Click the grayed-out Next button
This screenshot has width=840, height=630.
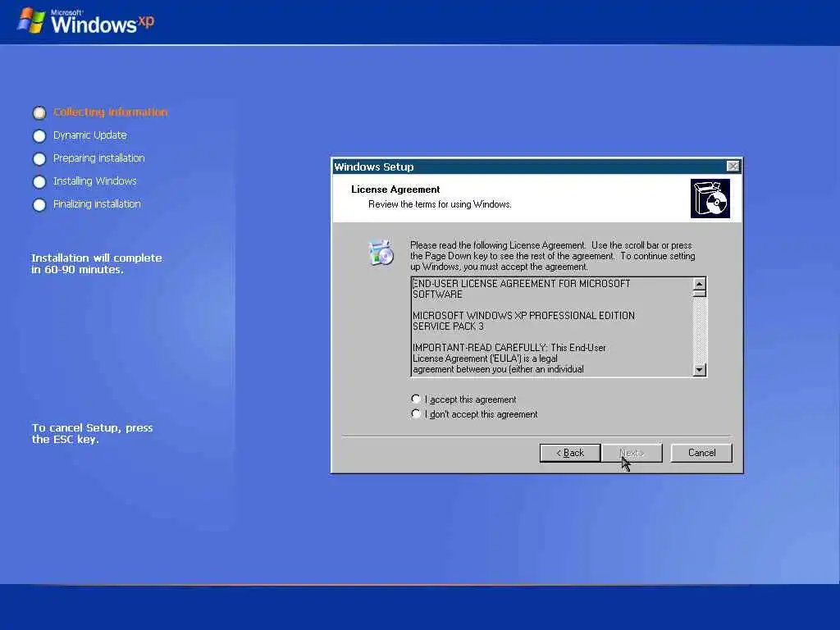pyautogui.click(x=632, y=453)
